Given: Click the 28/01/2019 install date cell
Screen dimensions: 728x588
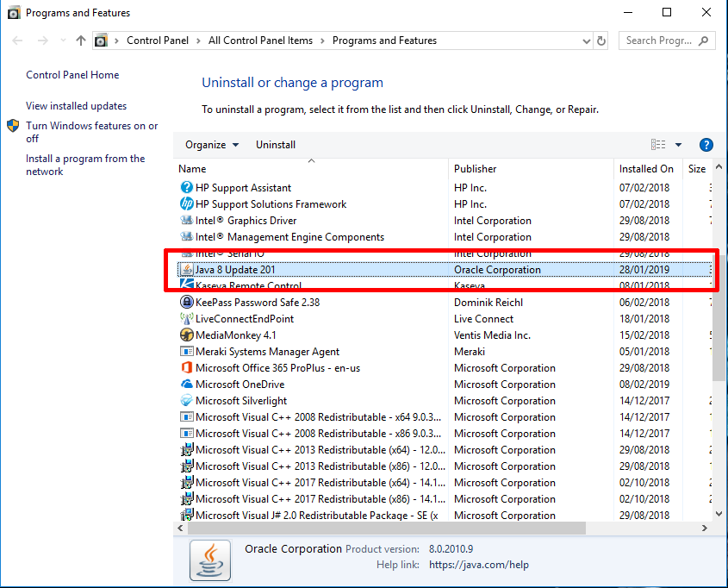Looking at the screenshot, I should (644, 269).
